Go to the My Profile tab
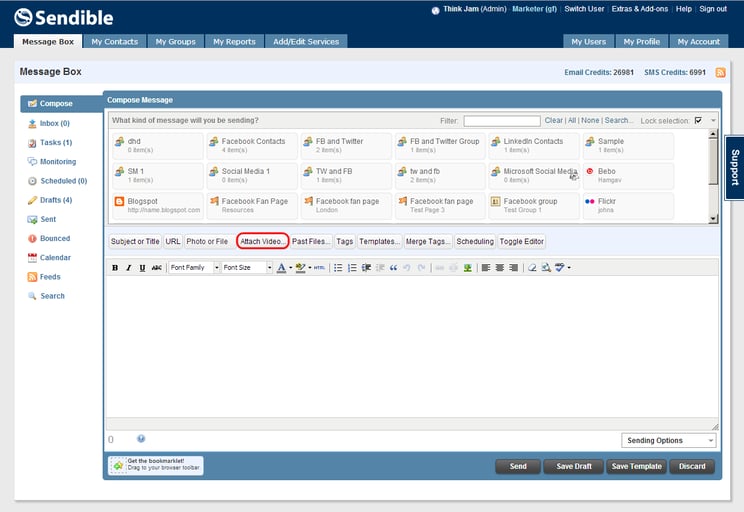 [x=642, y=42]
